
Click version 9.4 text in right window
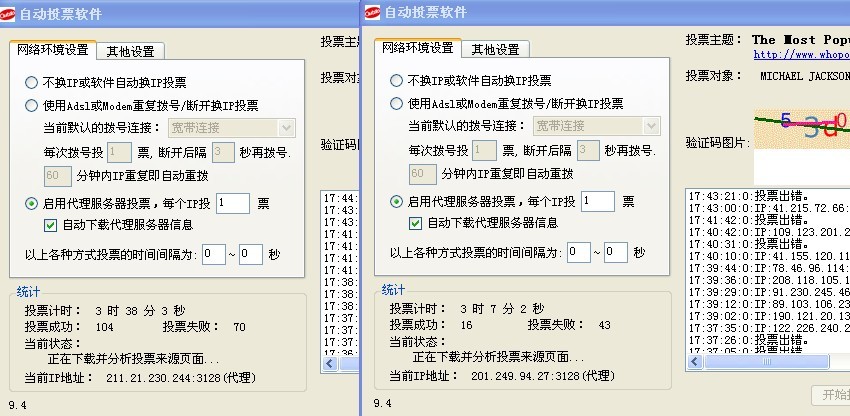click(383, 403)
